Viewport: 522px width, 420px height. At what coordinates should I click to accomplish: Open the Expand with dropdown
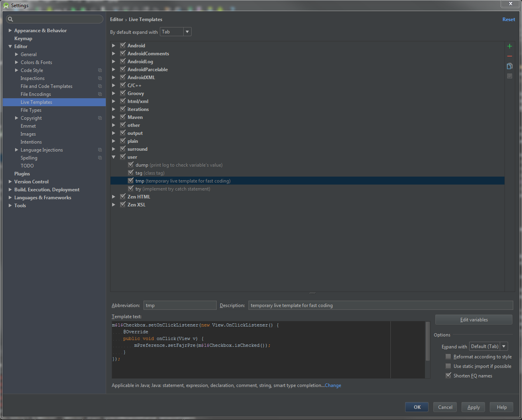(503, 346)
